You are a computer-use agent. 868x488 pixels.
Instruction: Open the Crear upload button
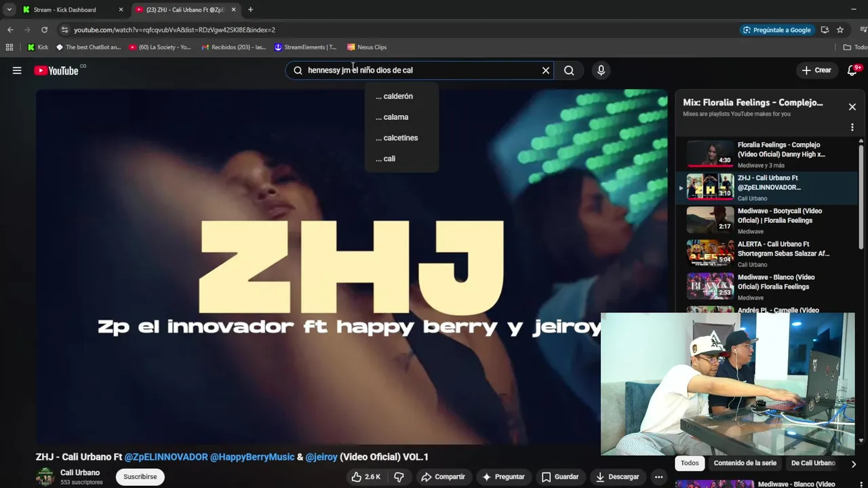(816, 70)
